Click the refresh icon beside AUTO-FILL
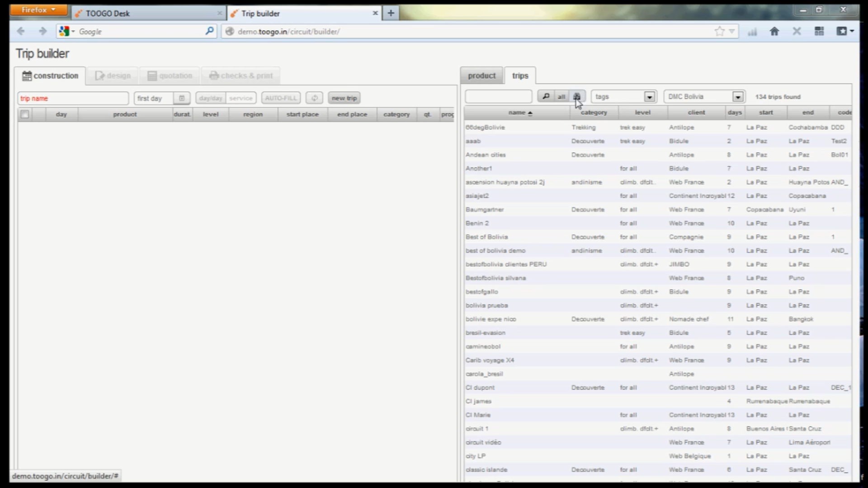This screenshot has width=868, height=488. coord(314,98)
